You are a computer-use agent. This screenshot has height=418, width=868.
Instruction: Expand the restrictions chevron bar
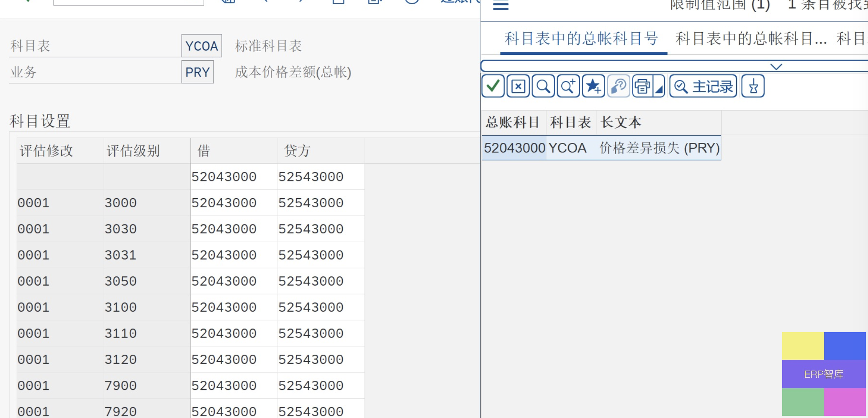coord(776,66)
